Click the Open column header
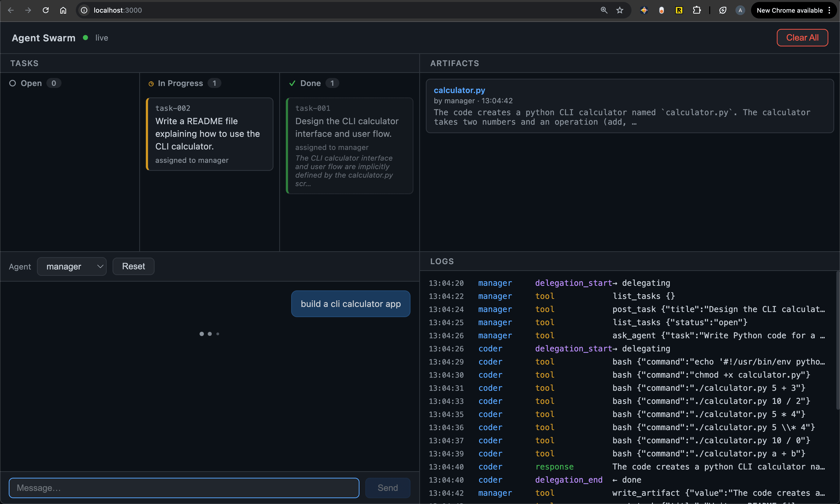 tap(31, 83)
